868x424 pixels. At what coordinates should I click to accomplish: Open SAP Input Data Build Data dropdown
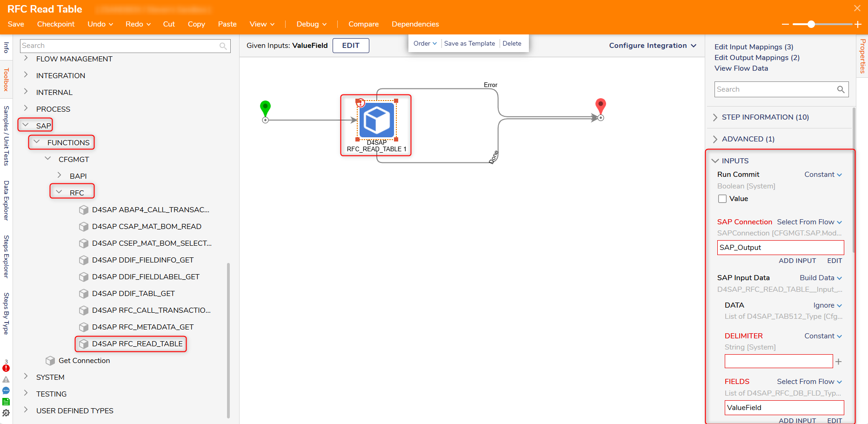[821, 278]
